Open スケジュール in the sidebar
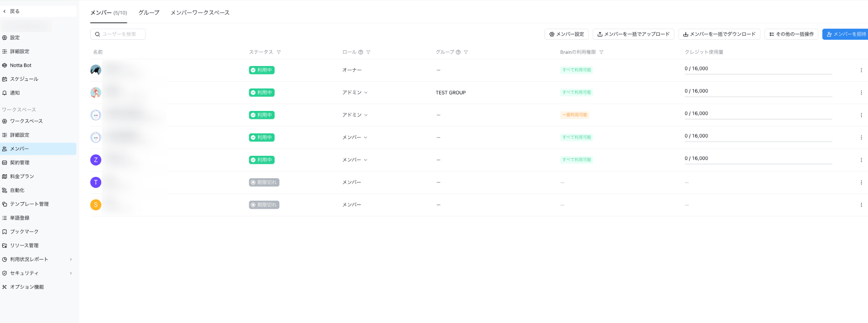This screenshot has height=323, width=868. coord(38,79)
